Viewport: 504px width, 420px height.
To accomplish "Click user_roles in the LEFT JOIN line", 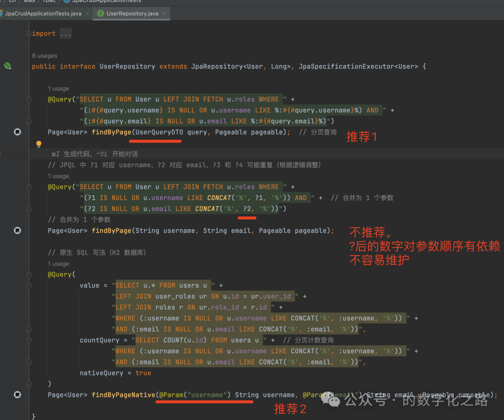I will click(x=175, y=296).
